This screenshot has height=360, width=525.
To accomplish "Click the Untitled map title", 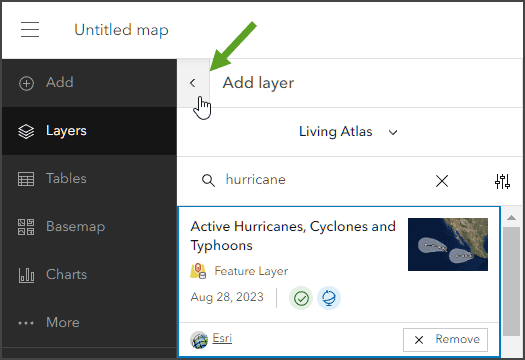I will pos(121,30).
